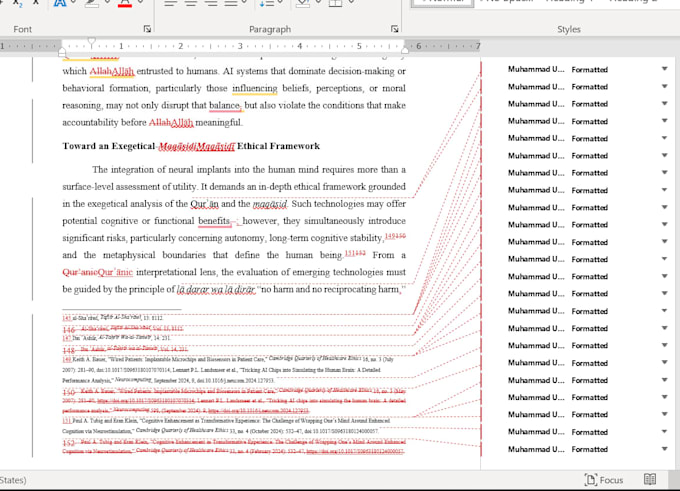Click the phrase 'lā ḍarar wa lā ḍirār'
Viewport: 680px width, 491px height.
216,289
